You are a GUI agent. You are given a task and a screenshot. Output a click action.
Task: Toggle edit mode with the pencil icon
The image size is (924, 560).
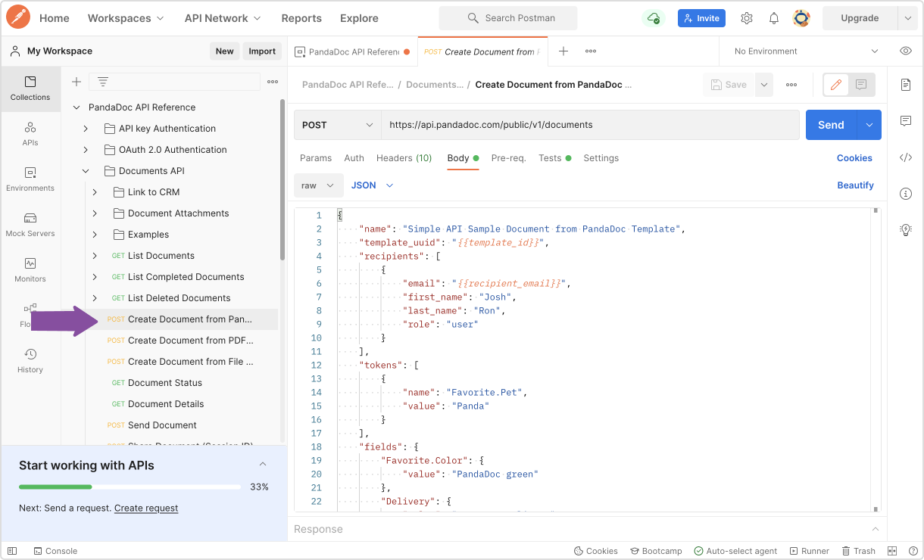point(836,85)
